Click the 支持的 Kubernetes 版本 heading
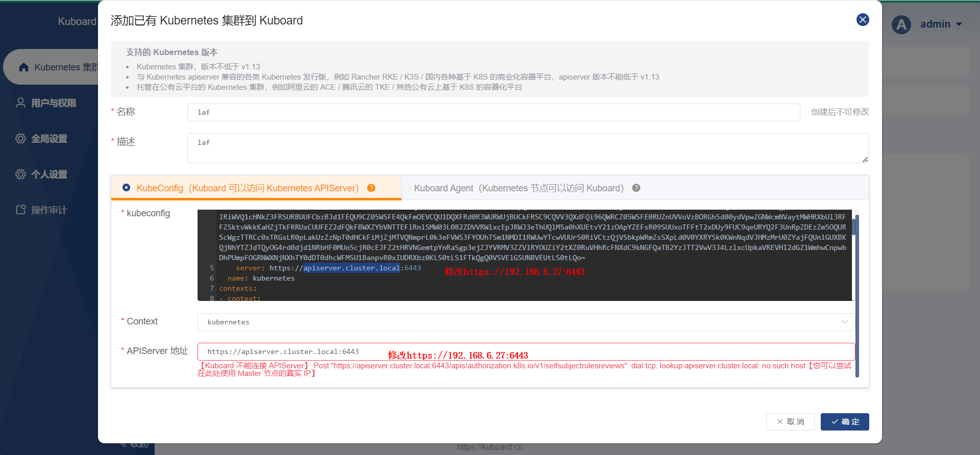Screen dimensions: 980x455 tap(171, 52)
